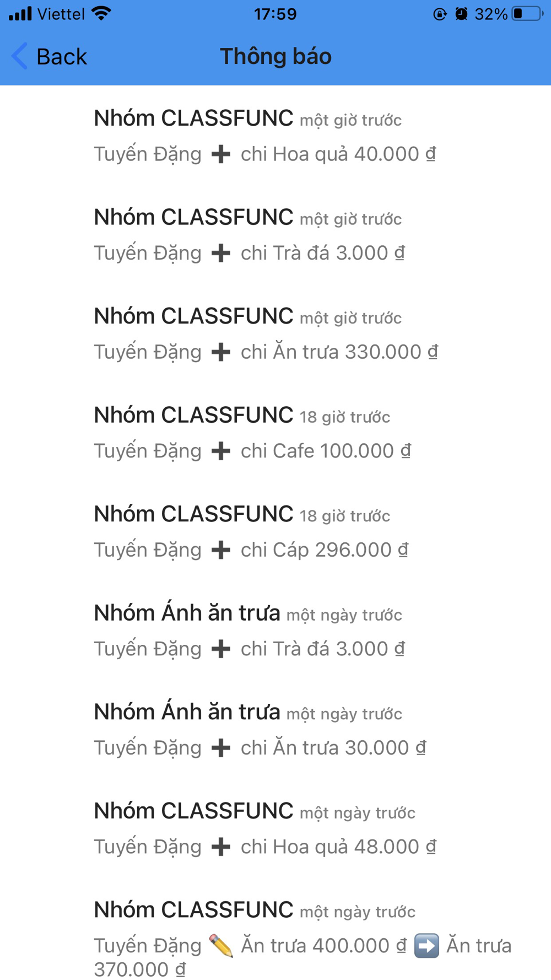Screen dimensions: 551x980
Task: Open Hoa quả 48.000 đ notification
Action: [x=275, y=828]
